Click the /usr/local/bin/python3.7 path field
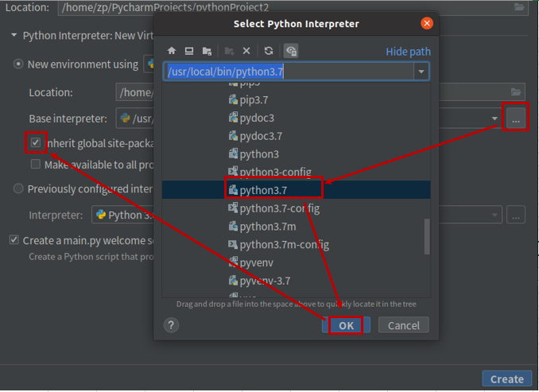This screenshot has width=539, height=392. (x=289, y=72)
